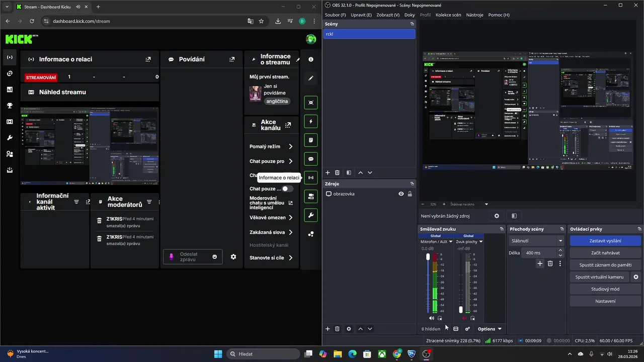This screenshot has width=644, height=362.
Task: Open virtual camera settings gear in OBS
Action: tap(636, 277)
